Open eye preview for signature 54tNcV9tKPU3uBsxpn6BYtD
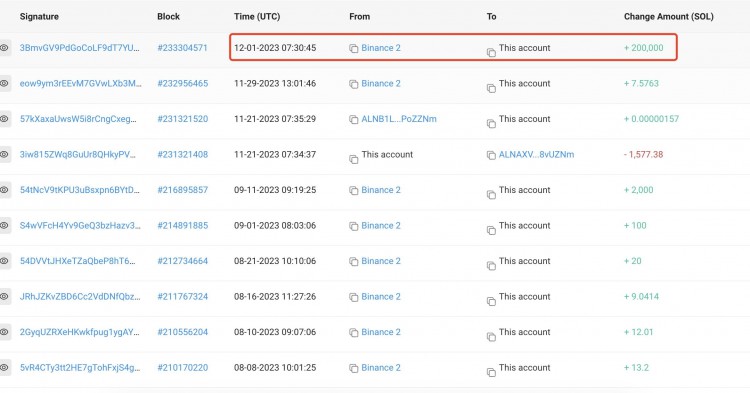This screenshot has height=393, width=750. tap(4, 190)
